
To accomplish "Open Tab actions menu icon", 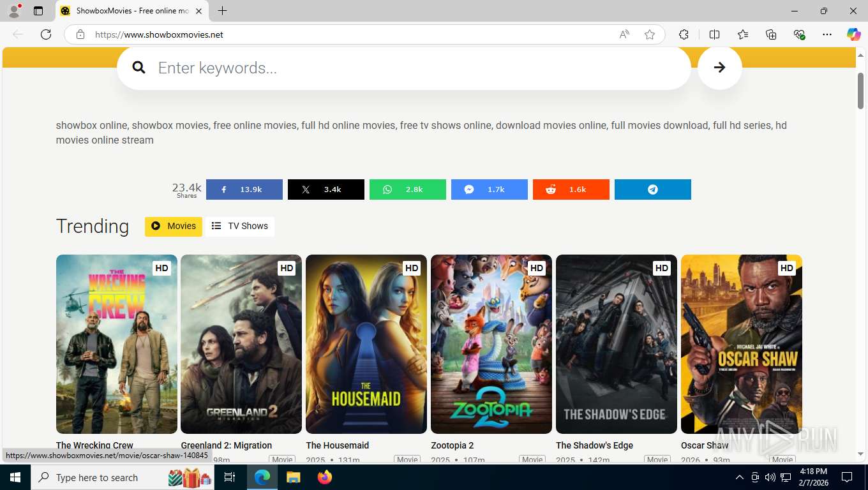I will point(38,11).
